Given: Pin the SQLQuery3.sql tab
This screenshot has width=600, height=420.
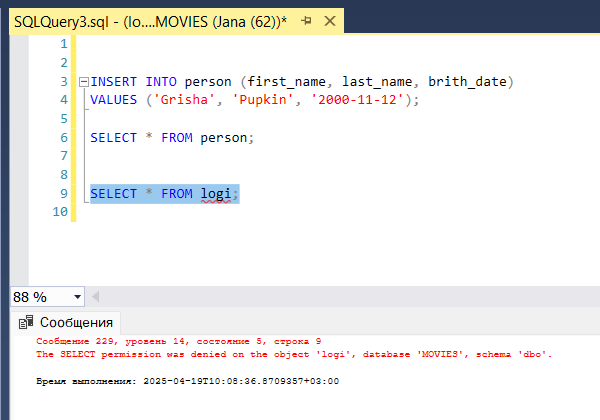Looking at the screenshot, I should click(x=306, y=21).
